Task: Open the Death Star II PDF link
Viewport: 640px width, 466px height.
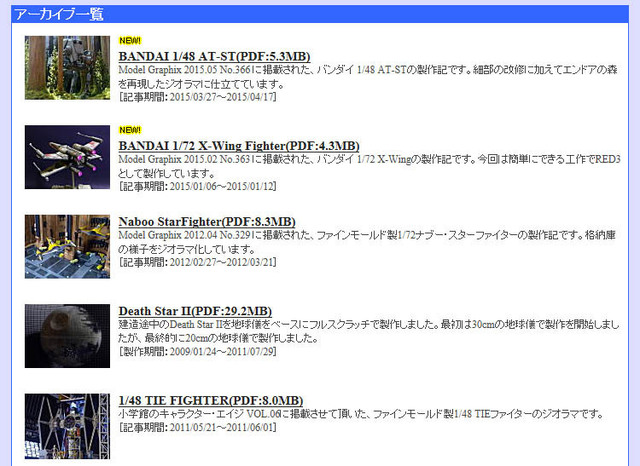Action: coord(195,311)
